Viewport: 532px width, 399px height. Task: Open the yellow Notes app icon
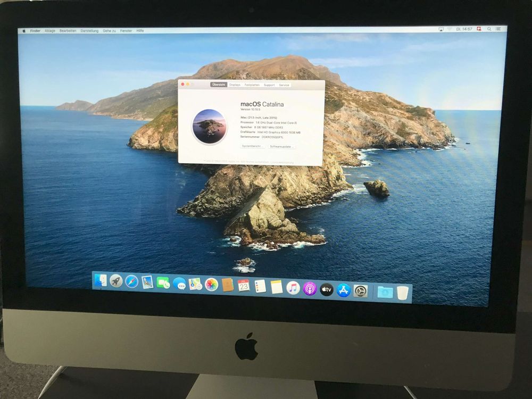click(x=276, y=287)
